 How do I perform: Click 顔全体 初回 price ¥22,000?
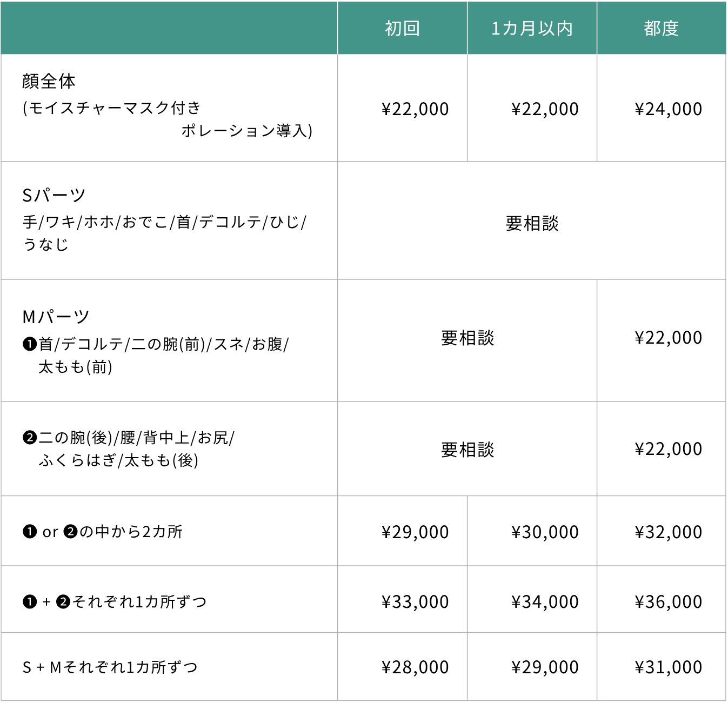click(x=415, y=109)
